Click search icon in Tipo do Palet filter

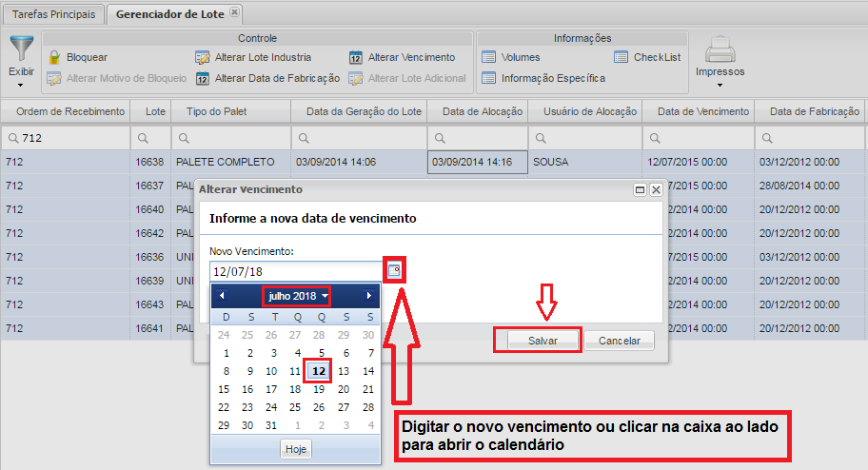(x=184, y=138)
